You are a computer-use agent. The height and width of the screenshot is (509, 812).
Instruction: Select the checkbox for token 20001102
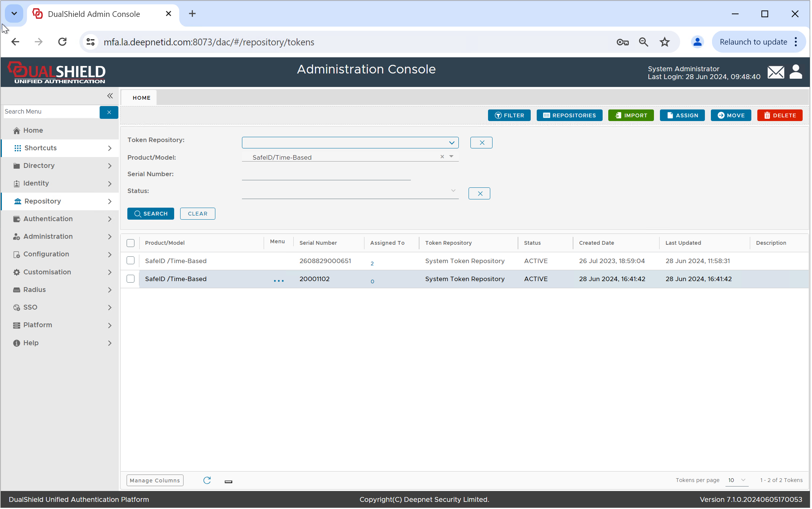point(131,279)
